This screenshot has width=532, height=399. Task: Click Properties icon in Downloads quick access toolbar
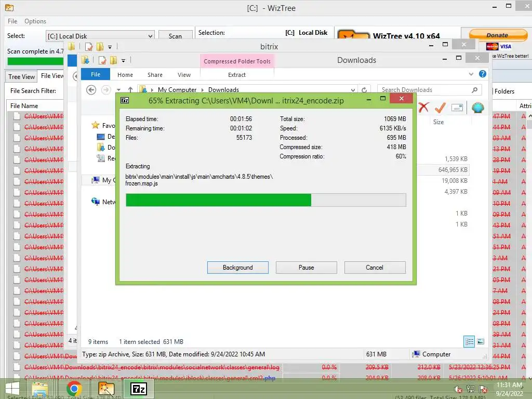click(x=102, y=60)
